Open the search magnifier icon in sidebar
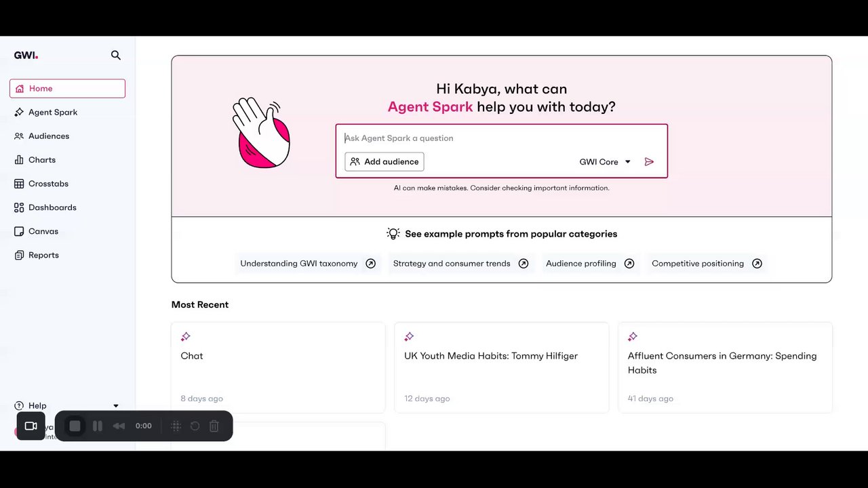 [x=116, y=56]
